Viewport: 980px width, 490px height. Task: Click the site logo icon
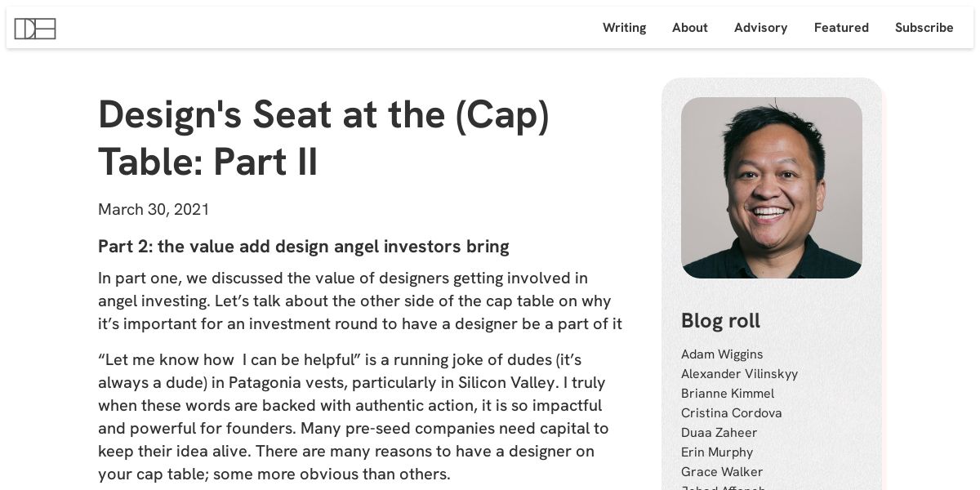[x=35, y=29]
